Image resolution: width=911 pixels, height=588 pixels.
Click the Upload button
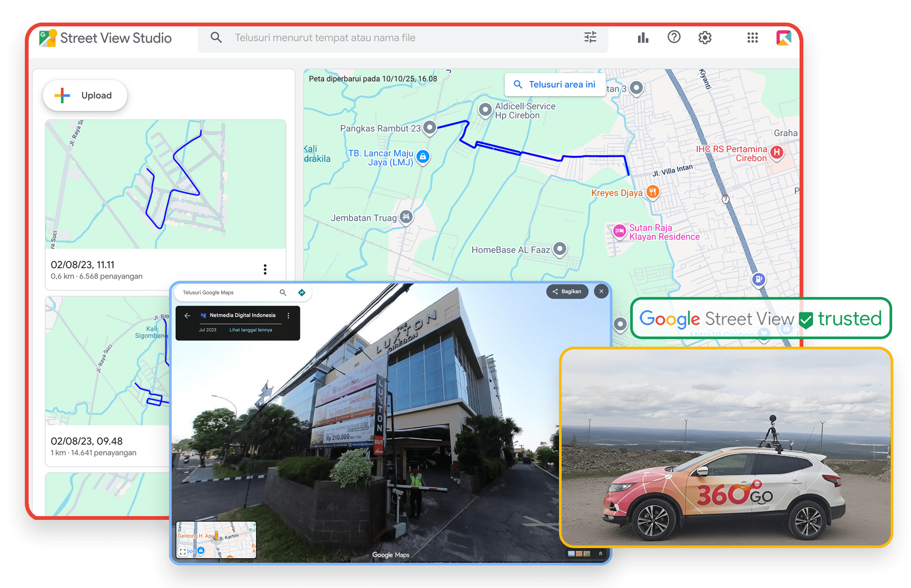(x=85, y=96)
